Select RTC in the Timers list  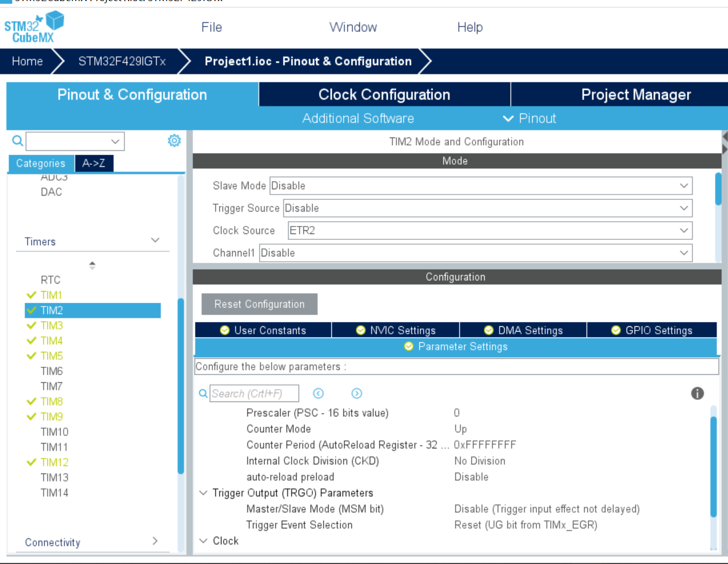click(51, 280)
